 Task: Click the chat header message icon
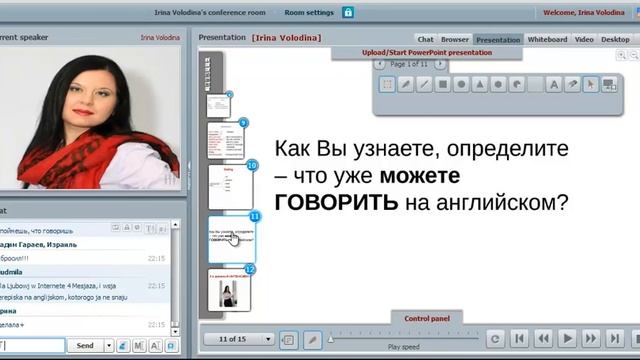click(116, 227)
